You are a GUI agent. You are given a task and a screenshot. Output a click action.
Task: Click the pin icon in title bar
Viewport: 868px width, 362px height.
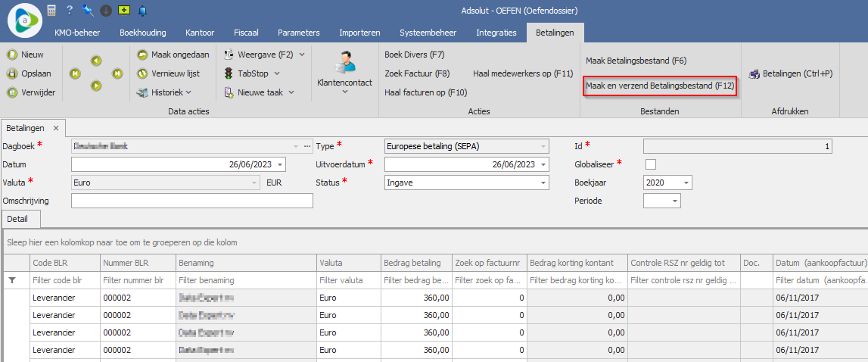click(x=87, y=10)
